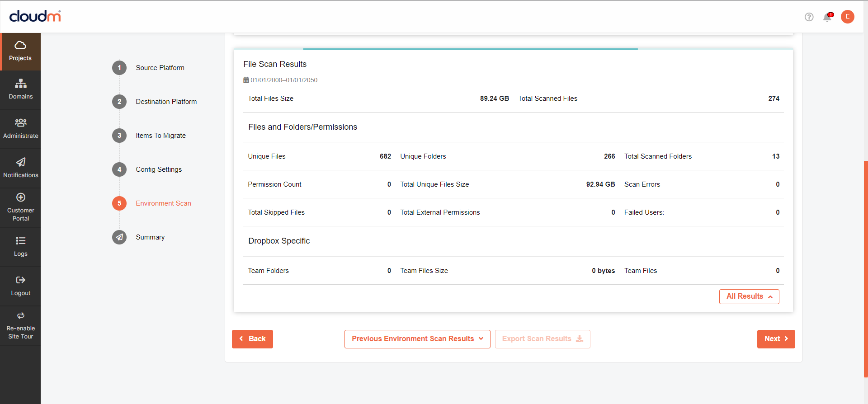This screenshot has height=404, width=868.
Task: Open the Projects sidebar section
Action: [20, 51]
